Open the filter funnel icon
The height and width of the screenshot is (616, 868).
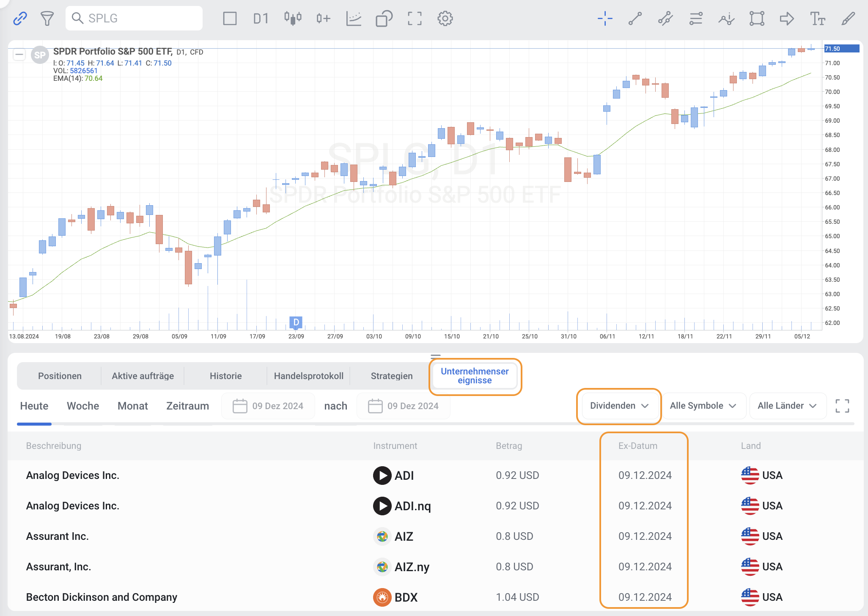point(47,18)
